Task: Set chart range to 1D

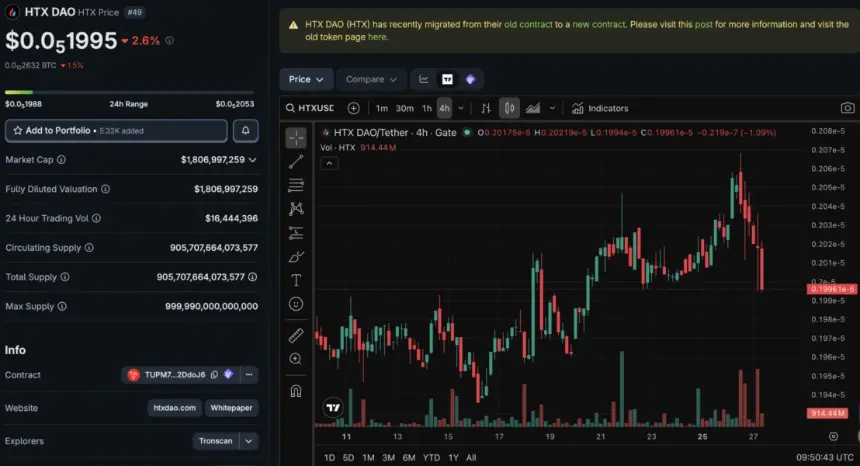Action: (x=329, y=457)
